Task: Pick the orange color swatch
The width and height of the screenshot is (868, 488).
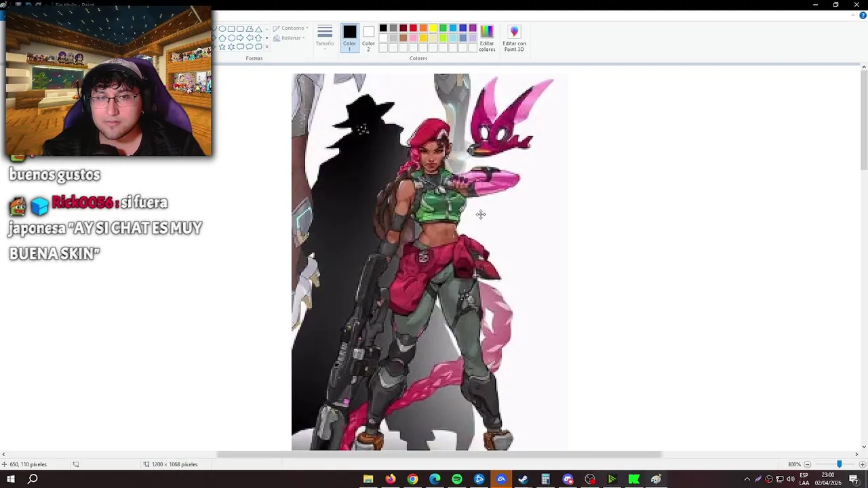Action: pos(423,28)
